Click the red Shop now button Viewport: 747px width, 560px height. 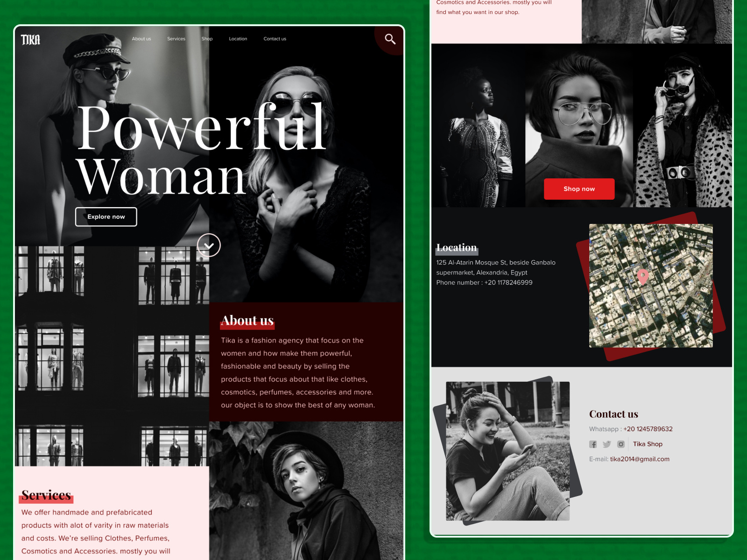click(x=579, y=189)
